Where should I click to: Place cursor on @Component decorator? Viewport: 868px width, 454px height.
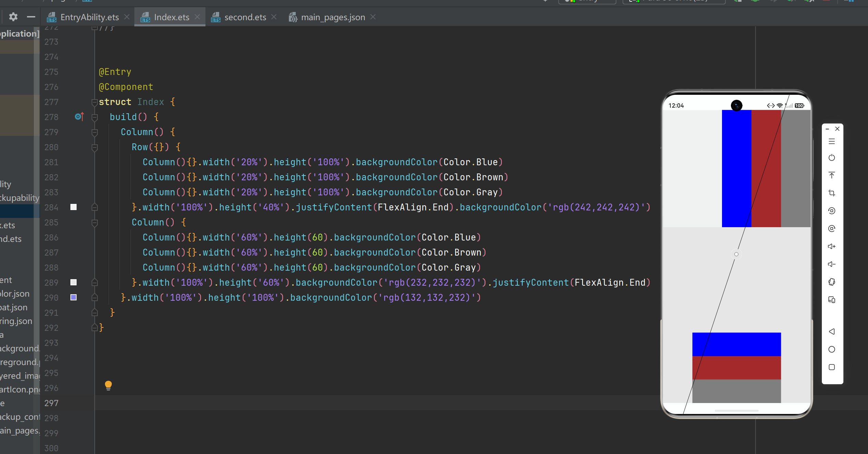point(126,87)
